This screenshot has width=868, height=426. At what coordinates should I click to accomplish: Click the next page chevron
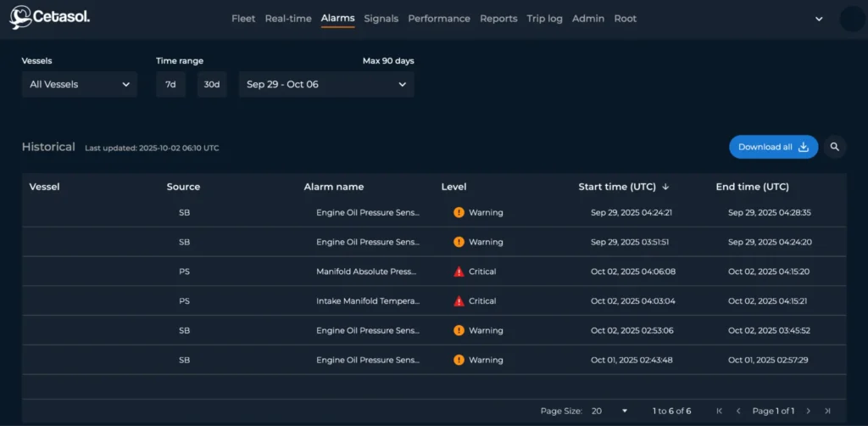(x=809, y=411)
